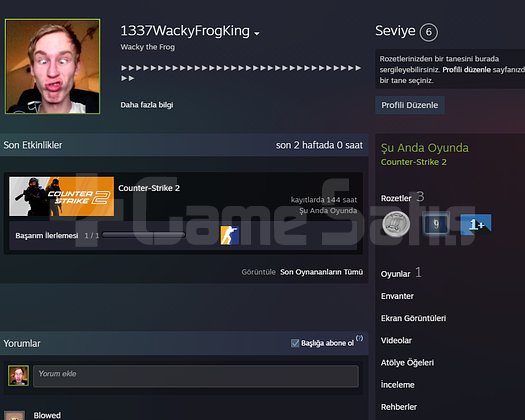Open the Rozetler badges link
The height and width of the screenshot is (420, 525).
tap(396, 198)
